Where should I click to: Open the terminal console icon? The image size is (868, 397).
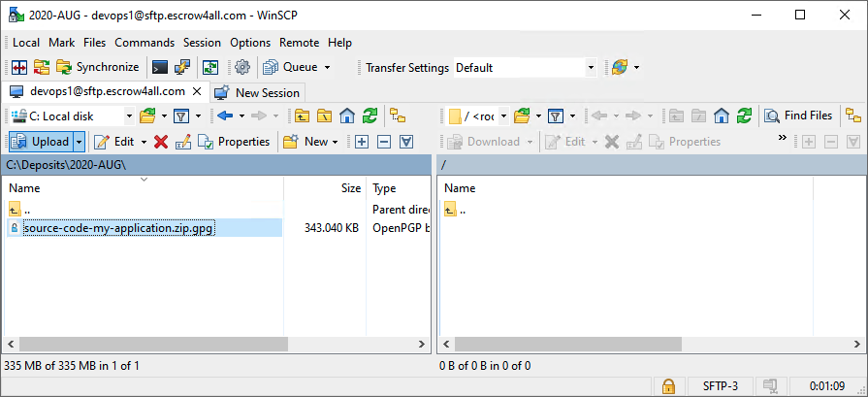(160, 68)
